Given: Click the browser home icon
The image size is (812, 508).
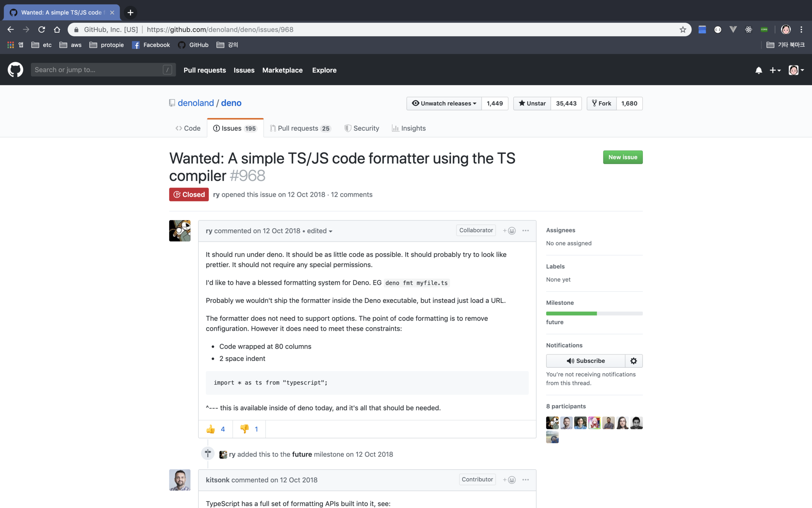Looking at the screenshot, I should [x=57, y=30].
